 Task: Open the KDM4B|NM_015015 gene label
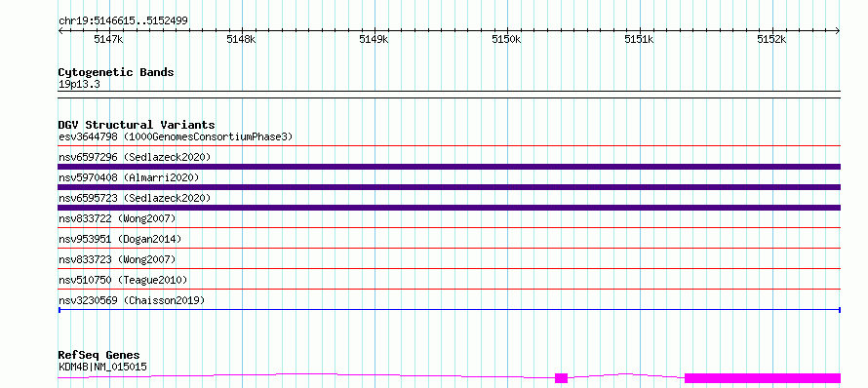pos(102,367)
